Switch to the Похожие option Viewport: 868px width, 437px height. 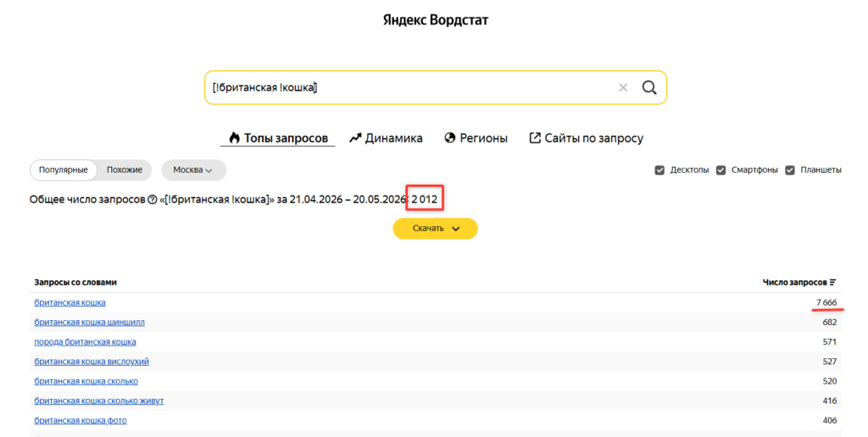coord(125,170)
